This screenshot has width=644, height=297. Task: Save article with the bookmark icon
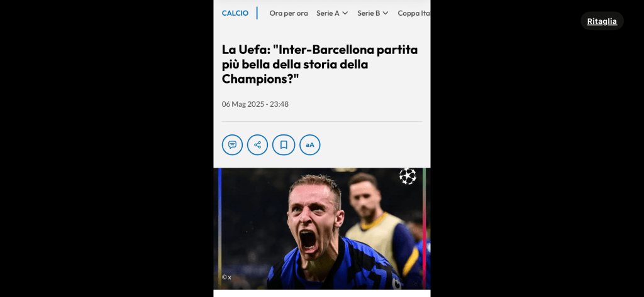(x=284, y=145)
